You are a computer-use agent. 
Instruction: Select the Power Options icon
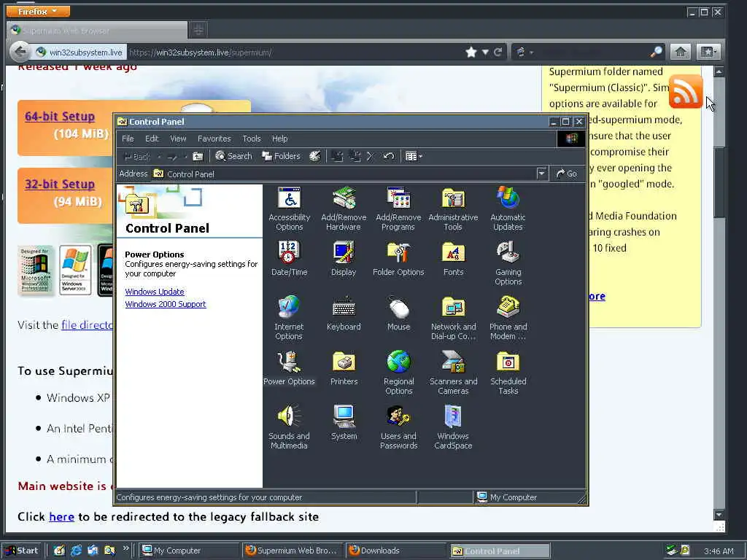pos(289,368)
